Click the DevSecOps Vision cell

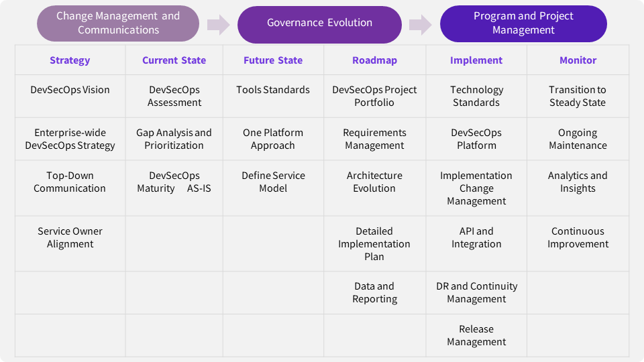tap(70, 90)
